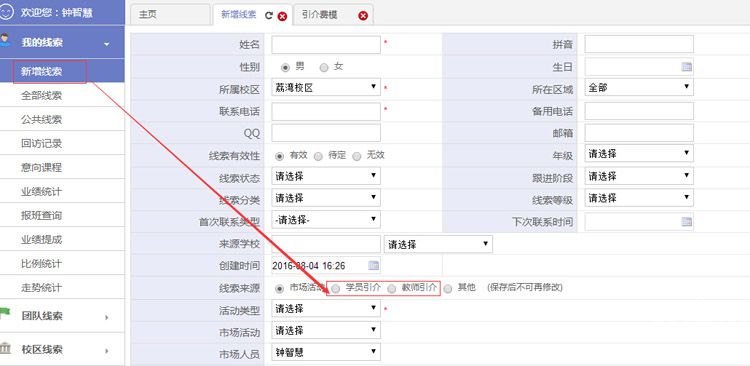
Task: Close the 新增线索 tab with red X
Action: tap(282, 16)
